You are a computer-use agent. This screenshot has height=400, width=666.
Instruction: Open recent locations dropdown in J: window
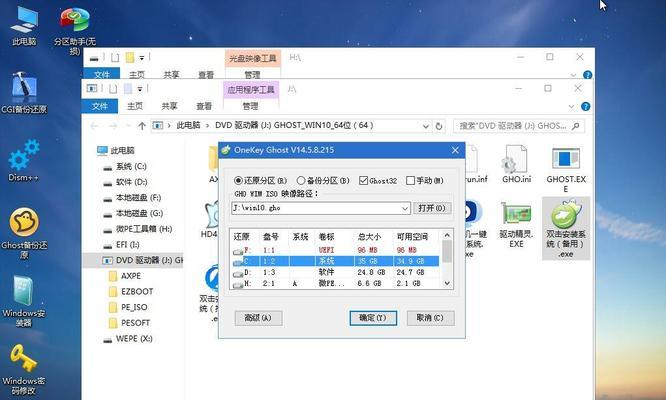128,126
